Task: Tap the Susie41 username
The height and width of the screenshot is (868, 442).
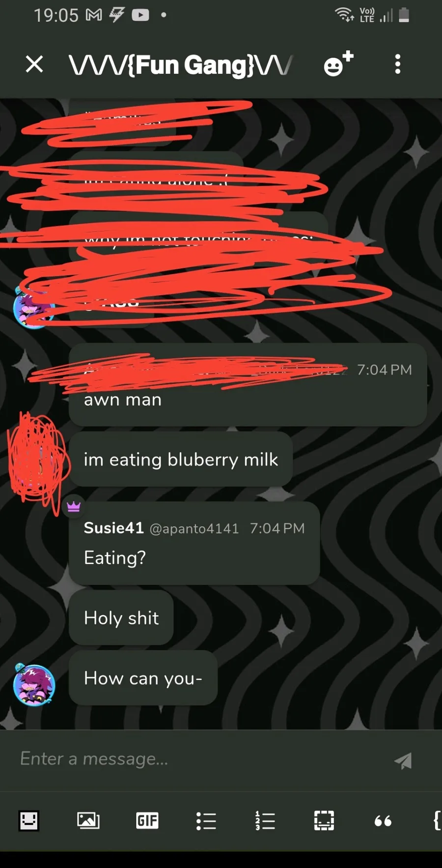Action: pyautogui.click(x=113, y=528)
